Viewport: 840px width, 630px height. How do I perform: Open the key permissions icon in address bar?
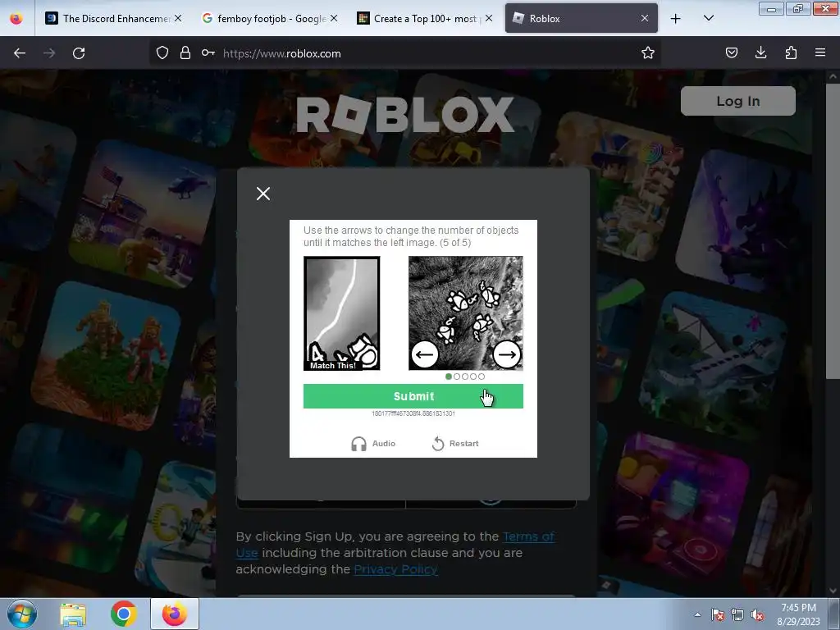[x=208, y=52]
